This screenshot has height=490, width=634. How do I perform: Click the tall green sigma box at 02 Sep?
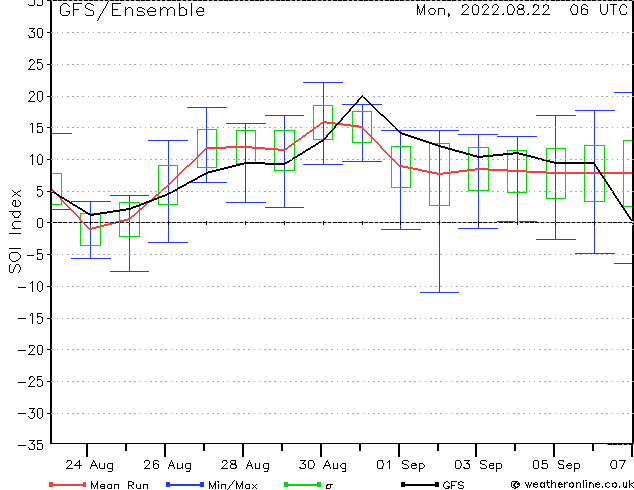click(440, 174)
